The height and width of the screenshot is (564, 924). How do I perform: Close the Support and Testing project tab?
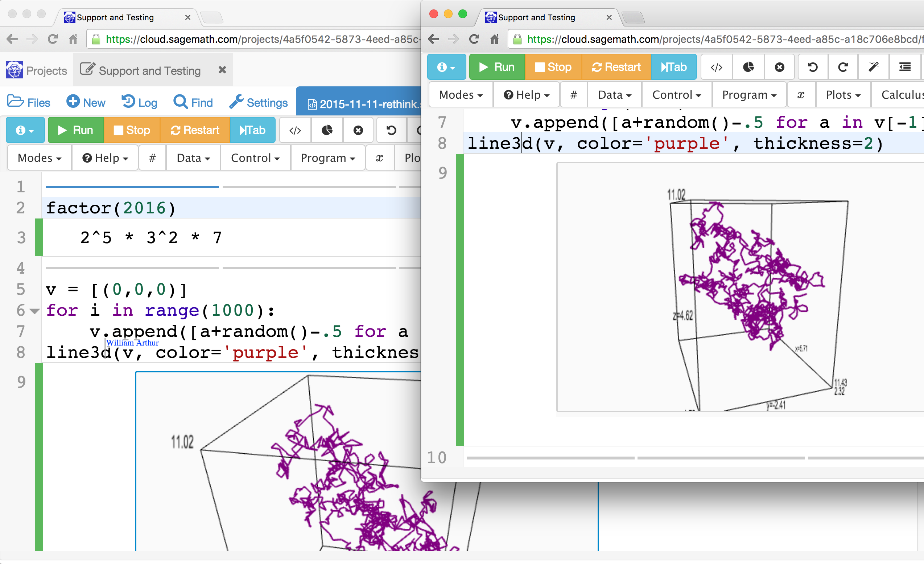coord(222,70)
